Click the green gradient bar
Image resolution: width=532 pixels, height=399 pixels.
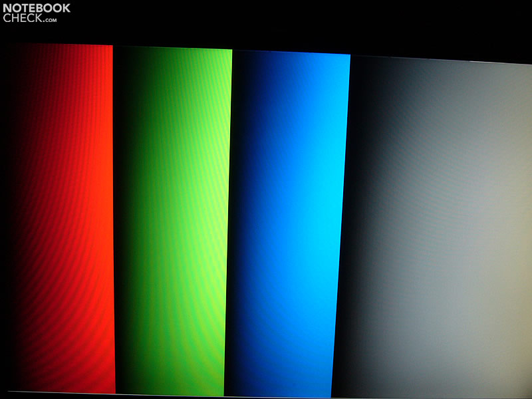[172, 221]
